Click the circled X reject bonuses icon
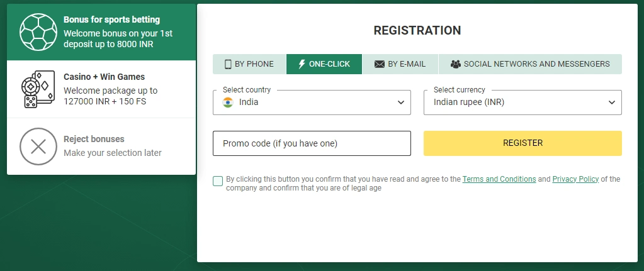The width and height of the screenshot is (644, 271). tap(38, 147)
